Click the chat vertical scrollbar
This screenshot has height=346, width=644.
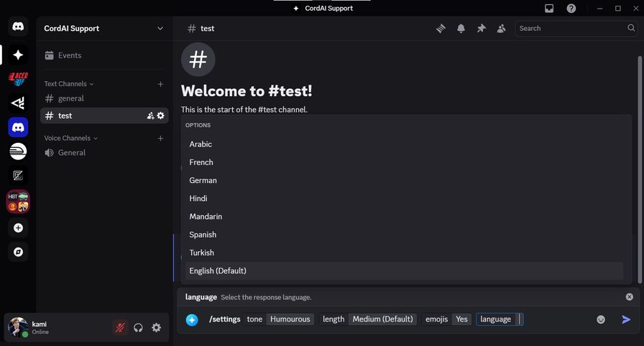(x=640, y=169)
